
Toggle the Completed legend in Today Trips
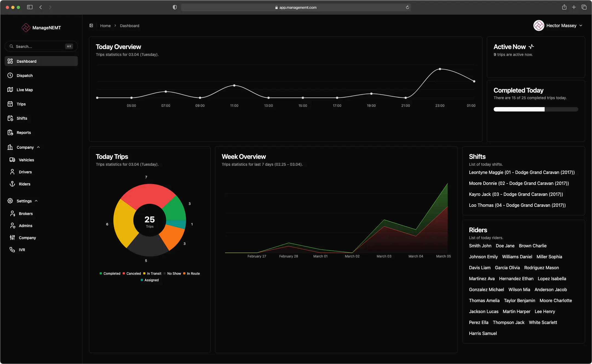pyautogui.click(x=110, y=273)
